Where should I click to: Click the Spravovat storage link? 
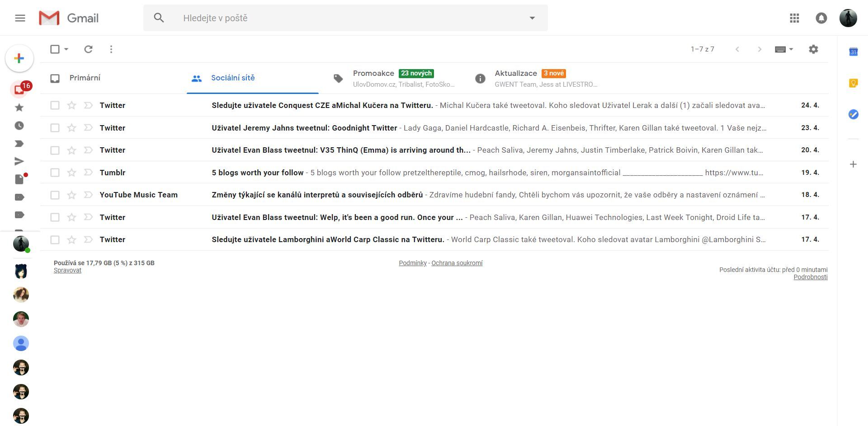[x=67, y=270]
